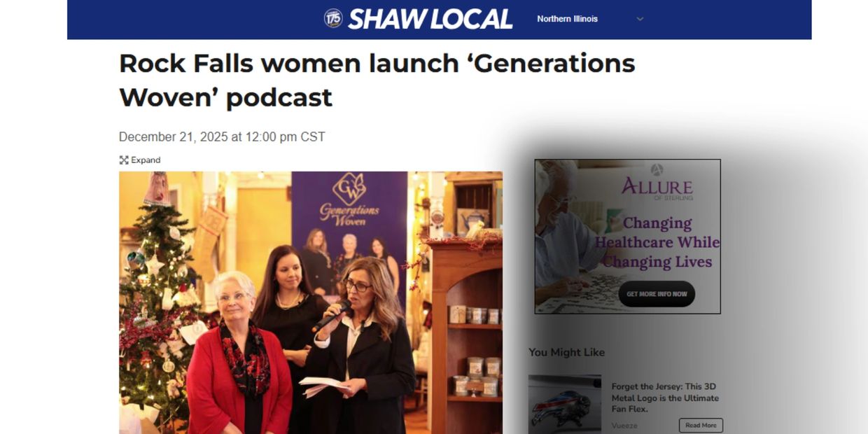Image resolution: width=868 pixels, height=434 pixels.
Task: Click the Expand label to enlarge photo
Action: pos(146,160)
